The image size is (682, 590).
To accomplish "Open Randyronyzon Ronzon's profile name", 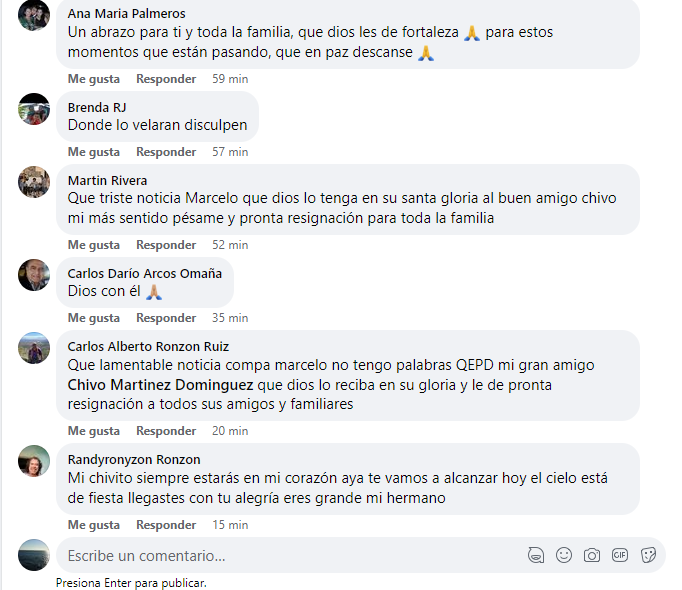I will (134, 459).
